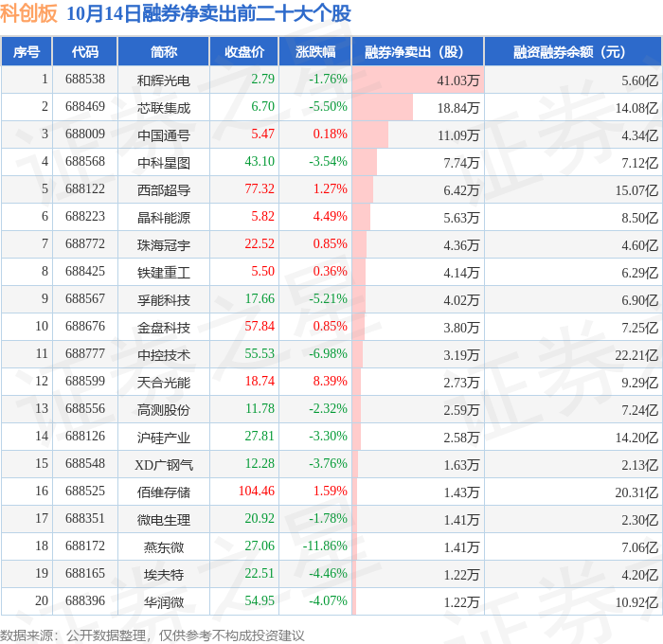
Task: Select stock code 688772
Action: pyautogui.click(x=85, y=244)
